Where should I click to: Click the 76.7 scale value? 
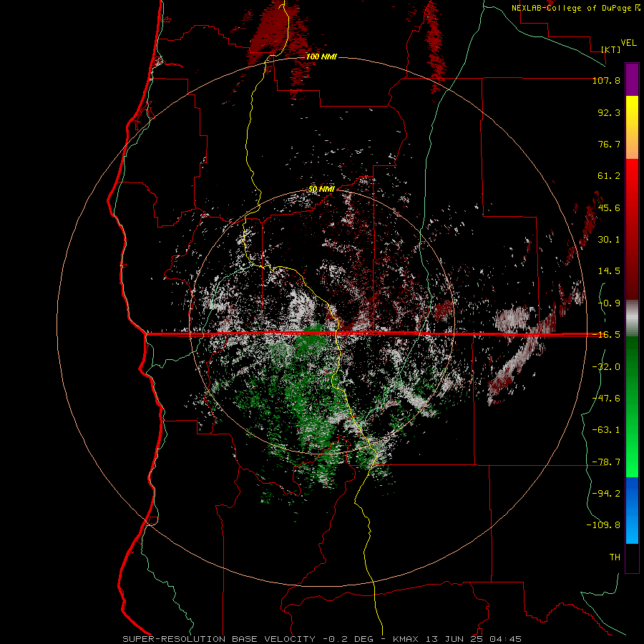point(609,144)
